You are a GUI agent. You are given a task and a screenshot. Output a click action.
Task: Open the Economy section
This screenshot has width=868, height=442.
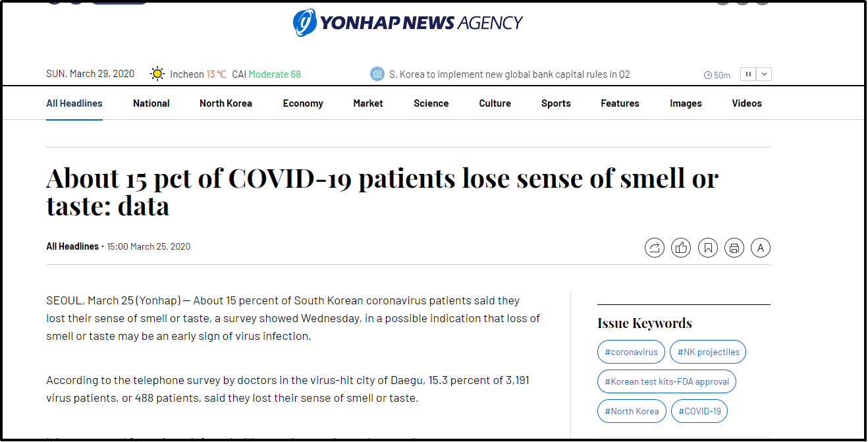click(x=303, y=103)
